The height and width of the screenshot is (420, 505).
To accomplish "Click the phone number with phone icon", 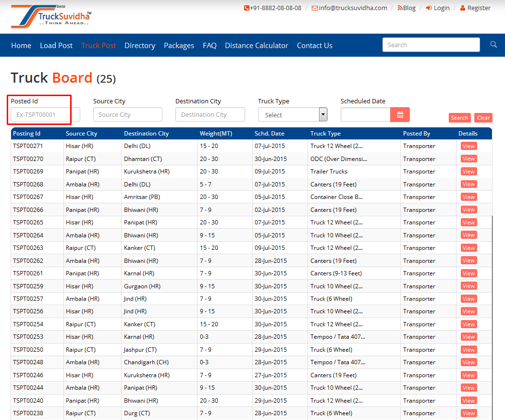I will (x=272, y=8).
